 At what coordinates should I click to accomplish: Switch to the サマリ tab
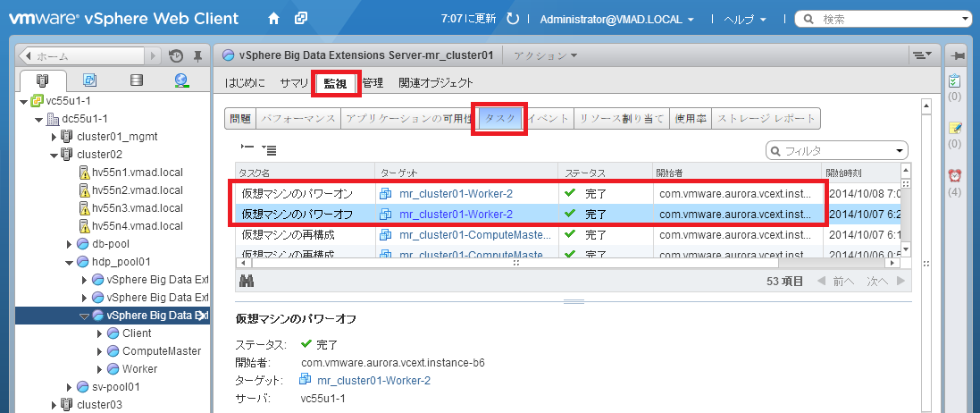(294, 82)
